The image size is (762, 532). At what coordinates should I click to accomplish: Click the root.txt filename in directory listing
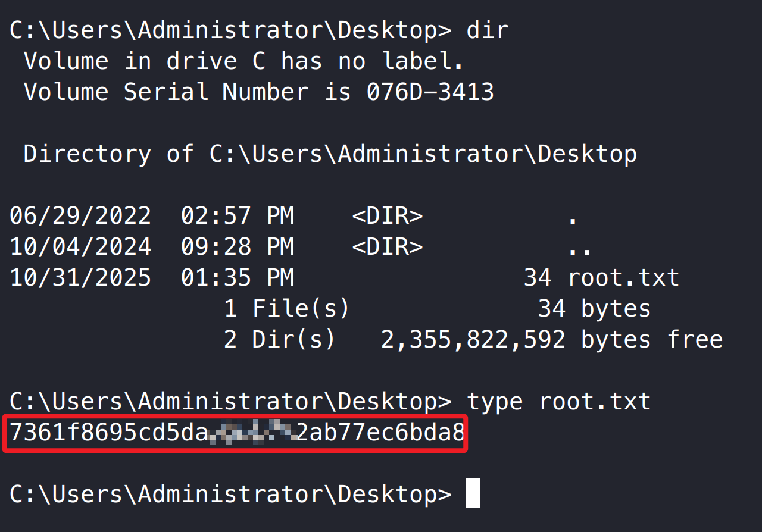click(623, 277)
